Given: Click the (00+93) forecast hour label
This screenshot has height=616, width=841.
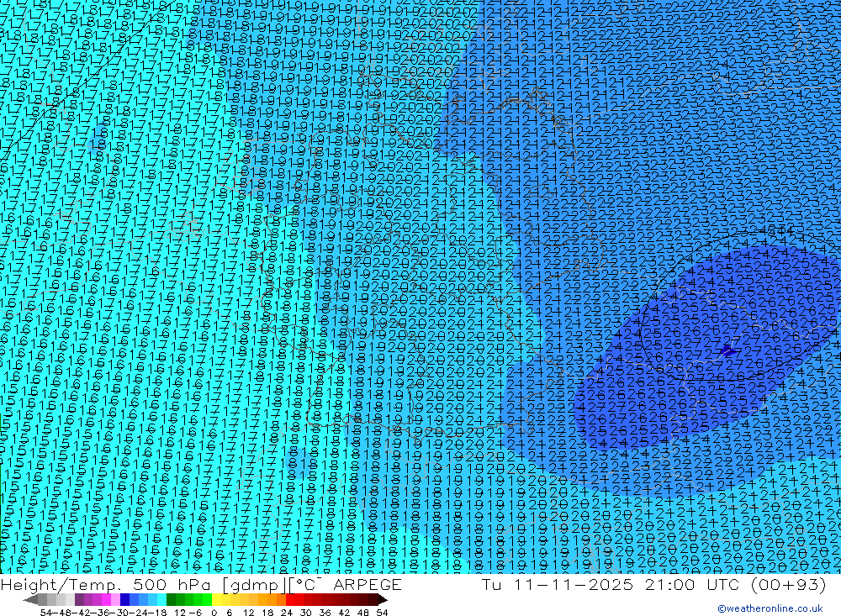Looking at the screenshot, I should click(788, 585).
